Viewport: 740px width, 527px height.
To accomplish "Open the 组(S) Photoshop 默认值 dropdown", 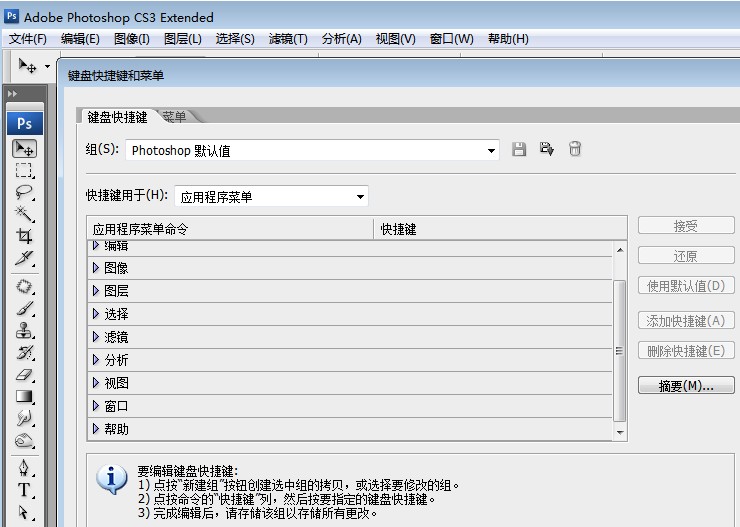I will [312, 151].
